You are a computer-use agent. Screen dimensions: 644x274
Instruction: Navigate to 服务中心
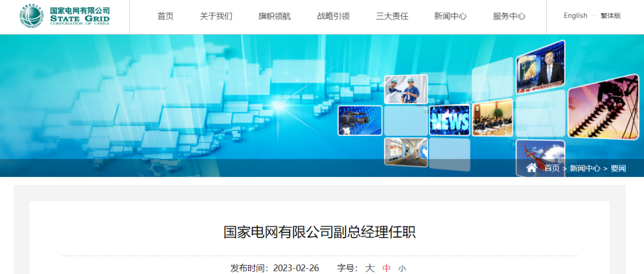pyautogui.click(x=509, y=17)
